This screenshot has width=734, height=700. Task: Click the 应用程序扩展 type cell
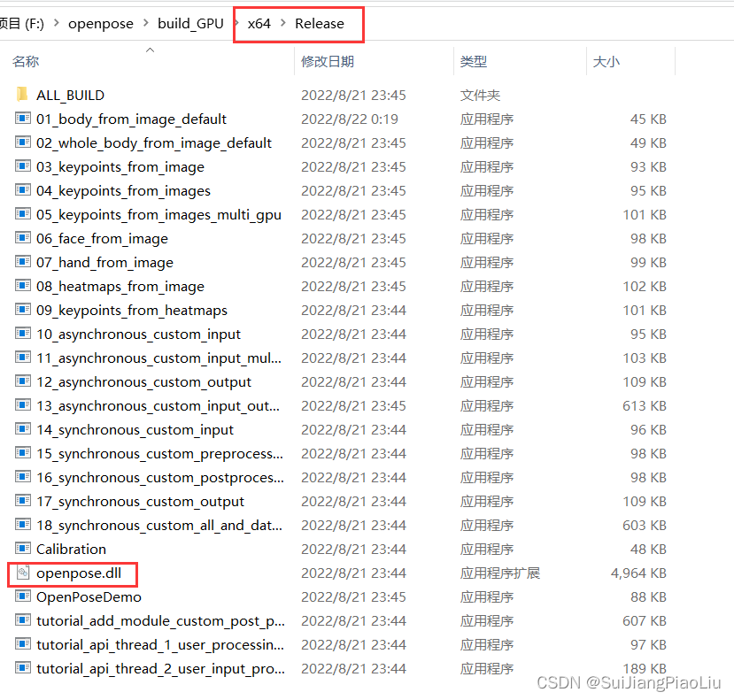500,573
